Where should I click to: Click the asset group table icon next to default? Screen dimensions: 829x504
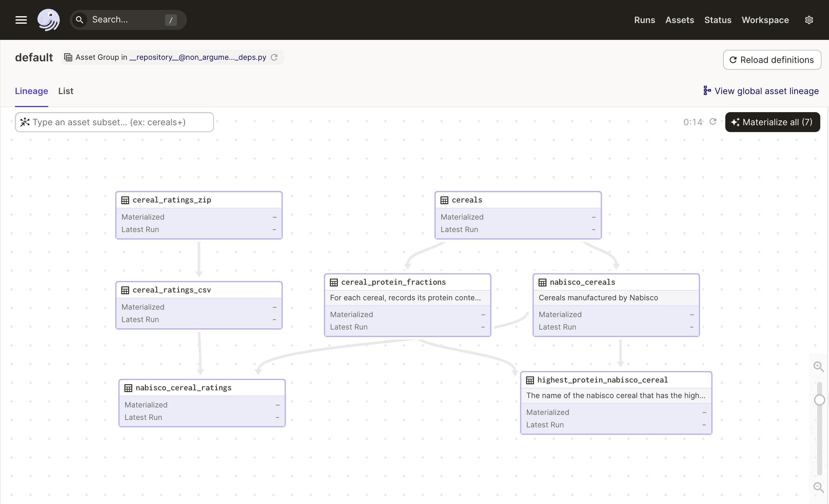(x=68, y=57)
